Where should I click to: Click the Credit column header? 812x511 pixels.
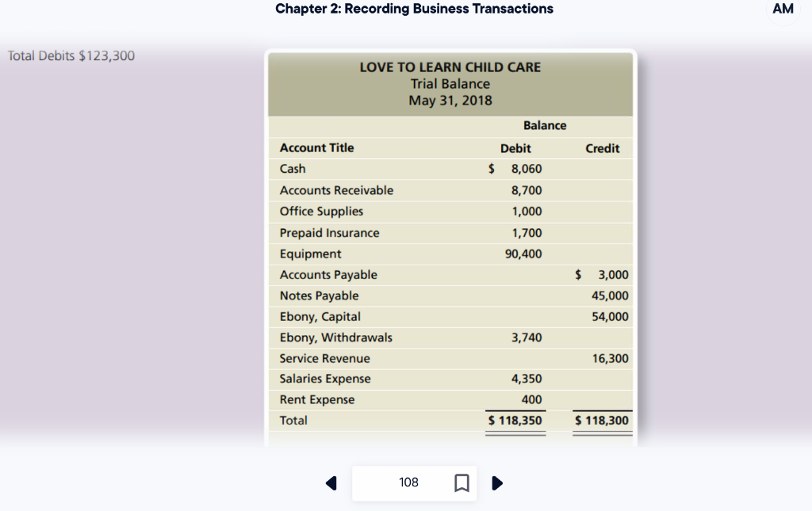point(603,148)
